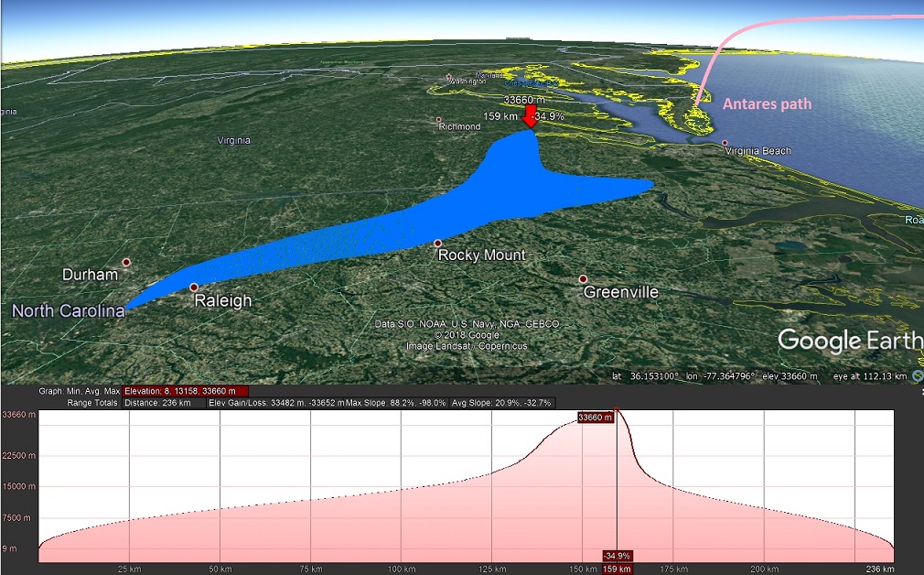The width and height of the screenshot is (924, 575).
Task: Click the 33660 m peak marker on profile
Action: 594,418
